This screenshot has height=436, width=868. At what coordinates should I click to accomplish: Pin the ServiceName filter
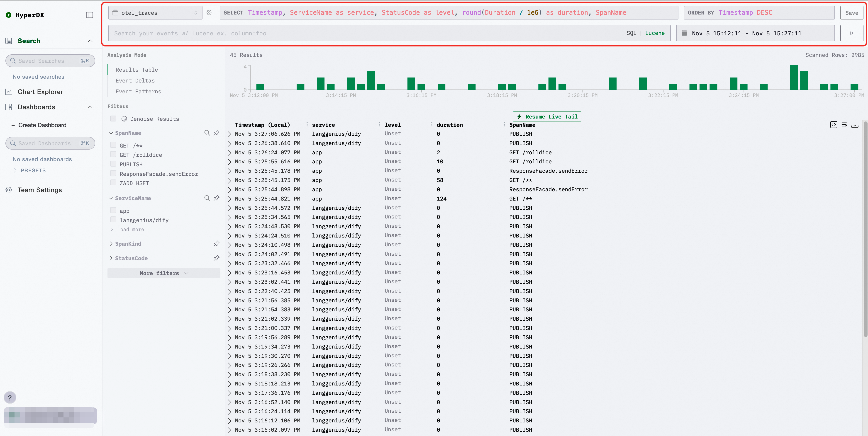[x=217, y=198]
